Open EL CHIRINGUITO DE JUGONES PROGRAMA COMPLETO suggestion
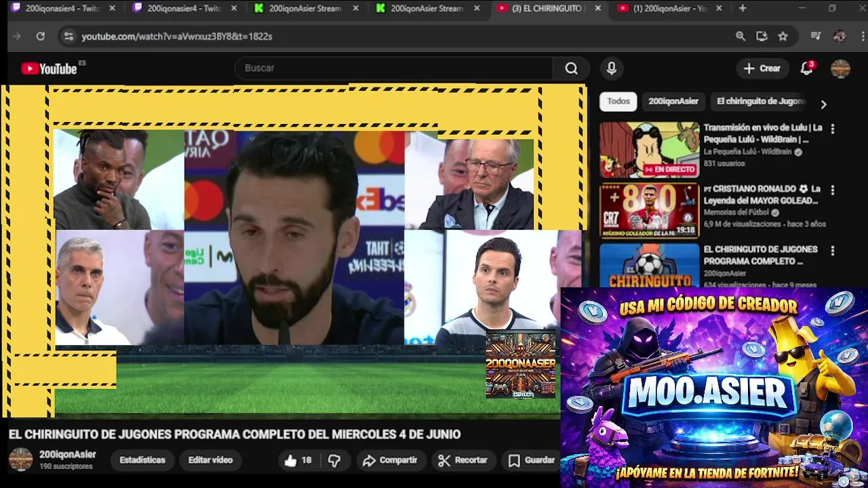 pyautogui.click(x=760, y=255)
